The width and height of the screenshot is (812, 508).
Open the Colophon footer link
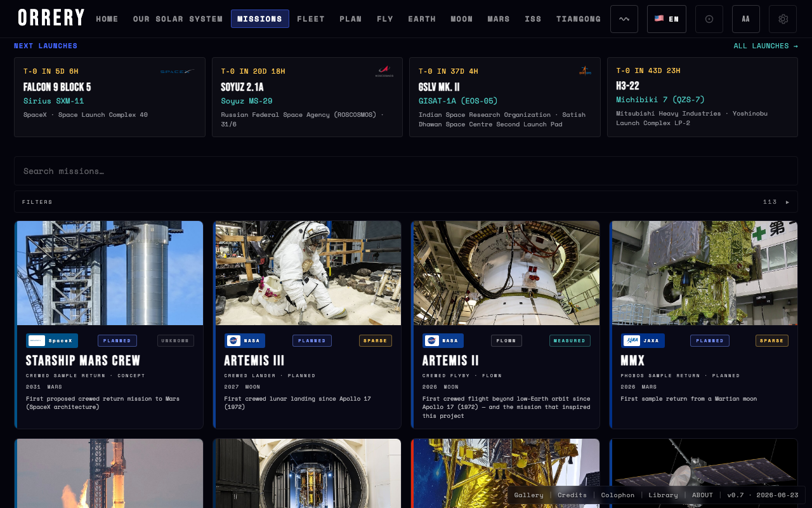[618, 495]
